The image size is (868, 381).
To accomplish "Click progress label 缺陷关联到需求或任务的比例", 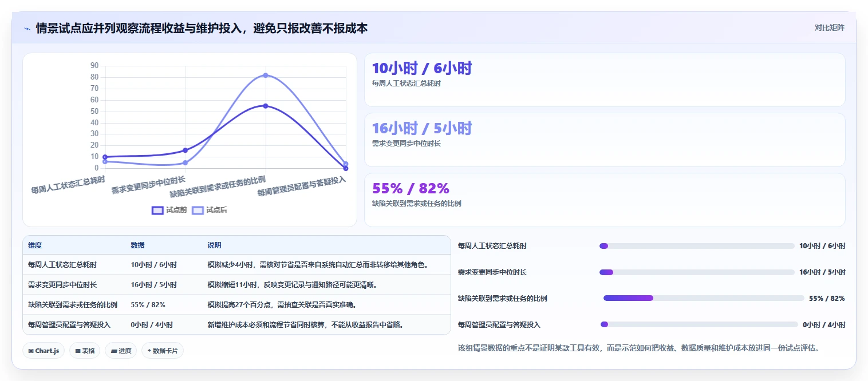I will pyautogui.click(x=503, y=298).
